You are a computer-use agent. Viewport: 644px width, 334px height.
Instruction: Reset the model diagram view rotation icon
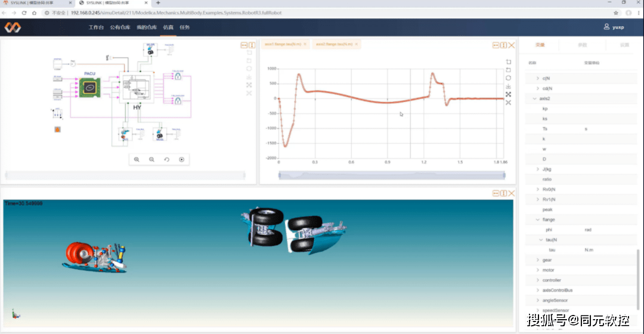[x=167, y=159]
